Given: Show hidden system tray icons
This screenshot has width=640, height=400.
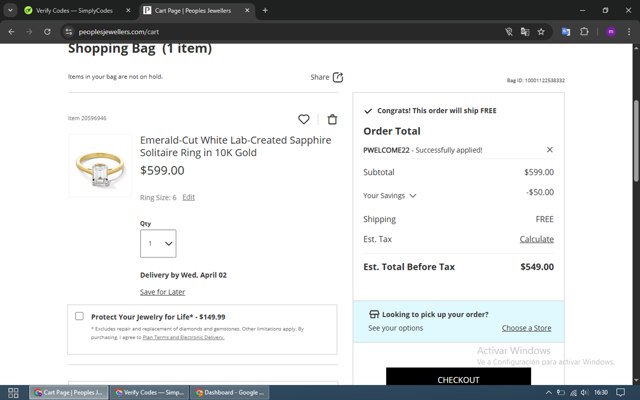Looking at the screenshot, I should pos(549,393).
